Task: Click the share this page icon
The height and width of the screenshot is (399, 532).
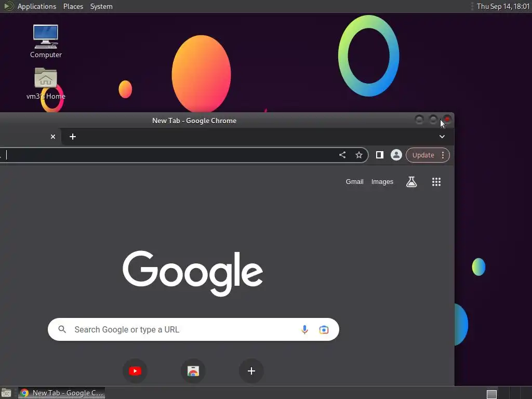Action: [342, 155]
